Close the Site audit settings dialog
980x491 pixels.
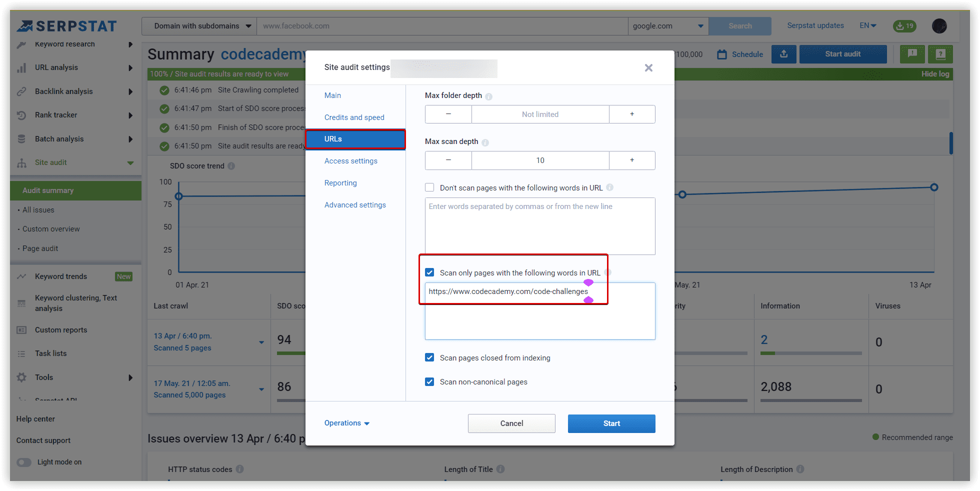(648, 68)
